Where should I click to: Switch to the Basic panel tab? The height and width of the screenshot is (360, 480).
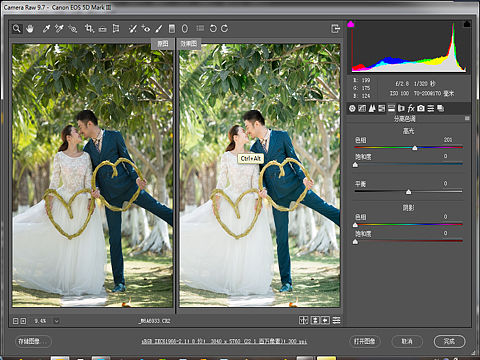352,108
